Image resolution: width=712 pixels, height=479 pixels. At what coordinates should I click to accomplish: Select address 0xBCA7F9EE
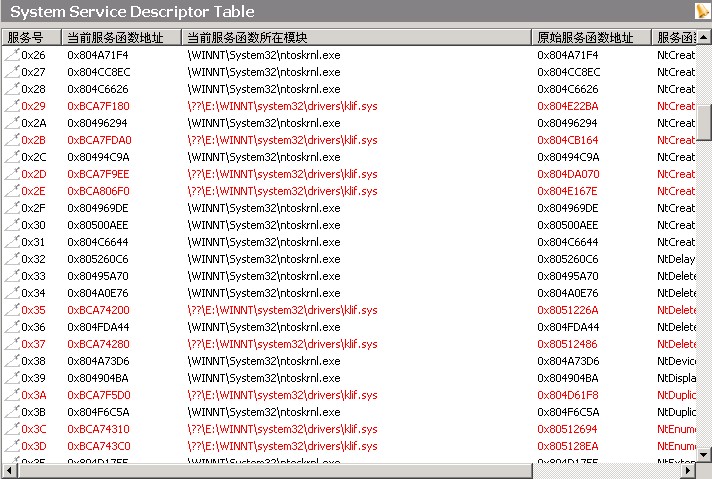[x=99, y=174]
